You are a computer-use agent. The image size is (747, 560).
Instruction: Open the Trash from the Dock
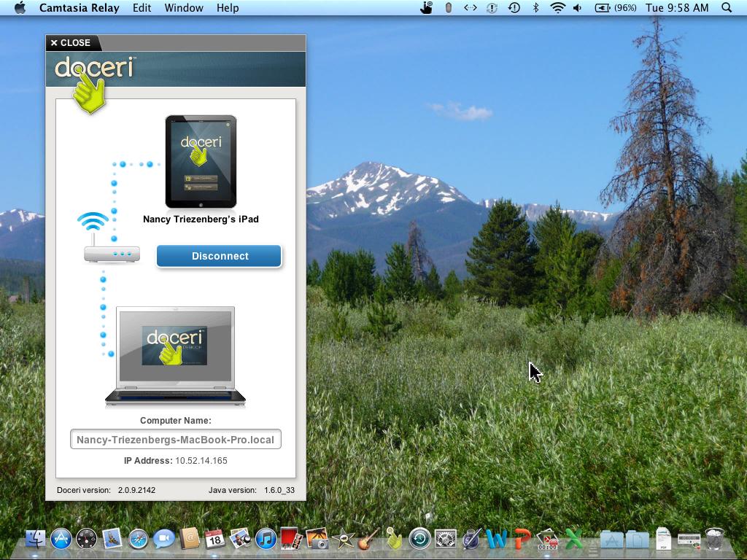point(714,539)
